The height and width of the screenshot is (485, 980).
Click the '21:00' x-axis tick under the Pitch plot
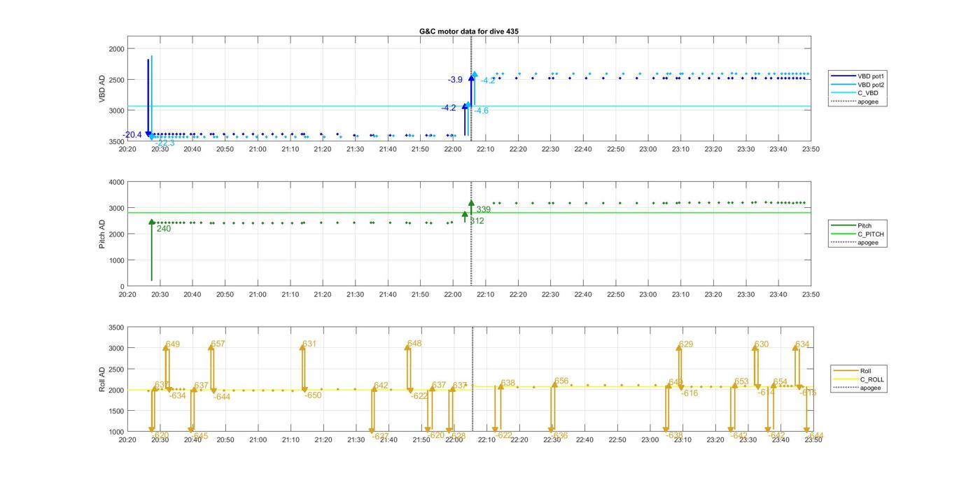point(258,295)
